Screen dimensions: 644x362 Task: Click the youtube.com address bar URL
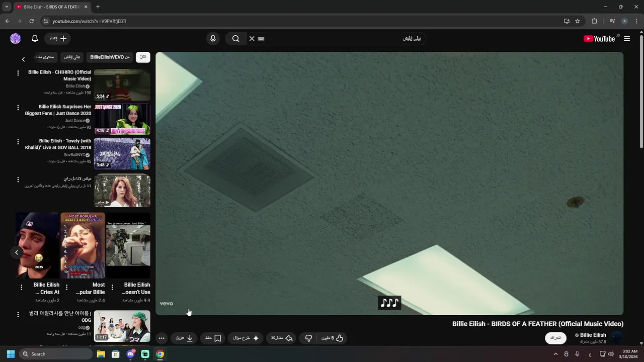89,21
